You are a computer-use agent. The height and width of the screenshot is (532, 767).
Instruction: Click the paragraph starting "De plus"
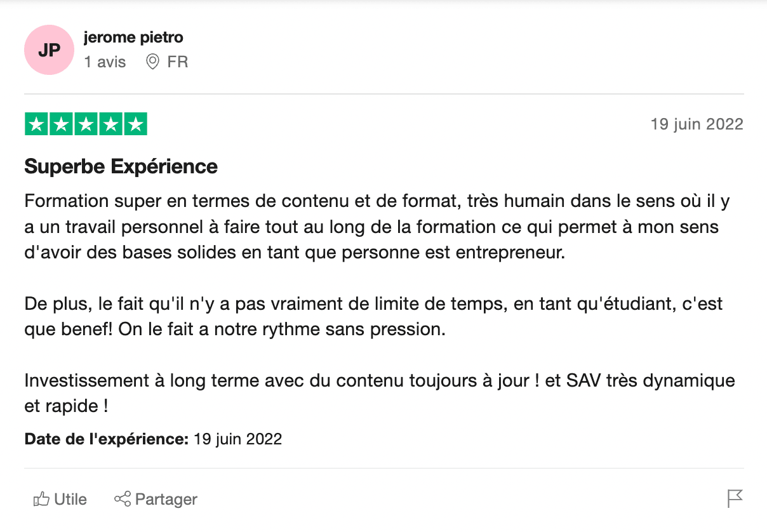(x=373, y=316)
